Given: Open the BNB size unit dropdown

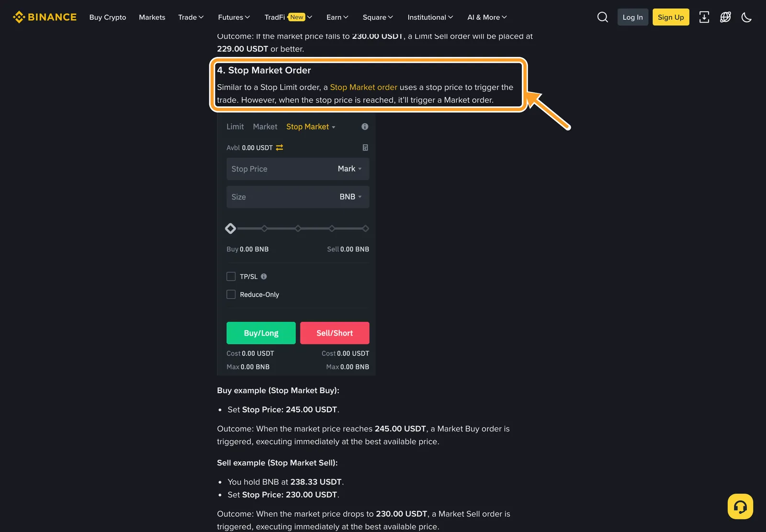Looking at the screenshot, I should (x=350, y=197).
